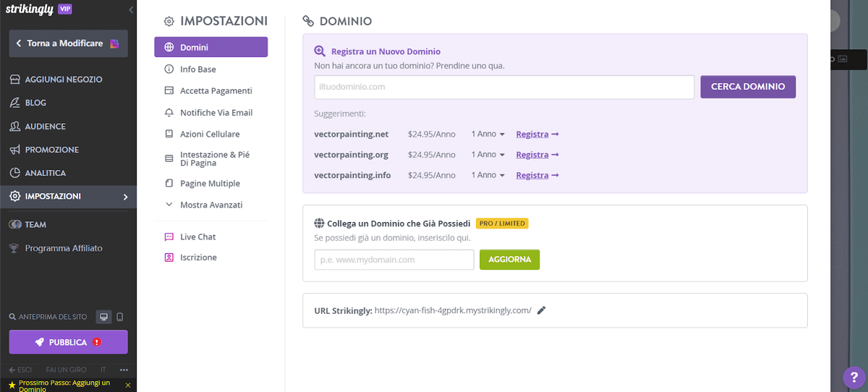
Task: Click the Prossimo Passo: Aggiungi un Dominio tip
Action: [64, 385]
